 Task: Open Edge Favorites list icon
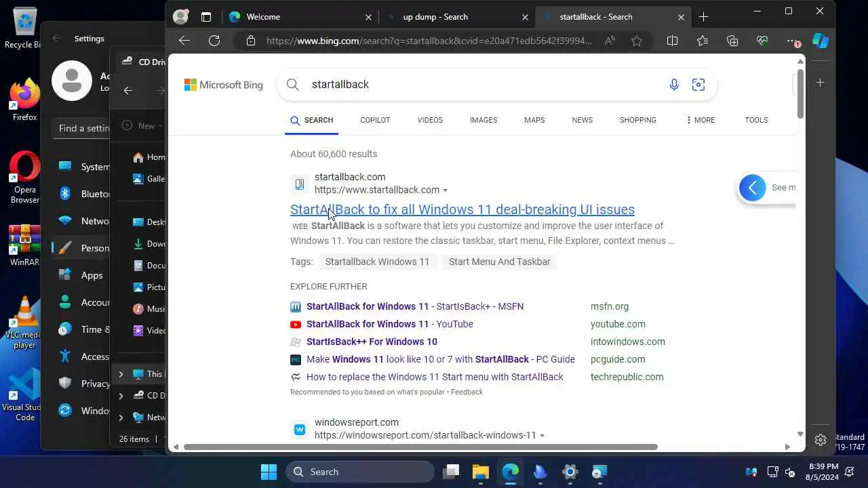click(x=702, y=41)
